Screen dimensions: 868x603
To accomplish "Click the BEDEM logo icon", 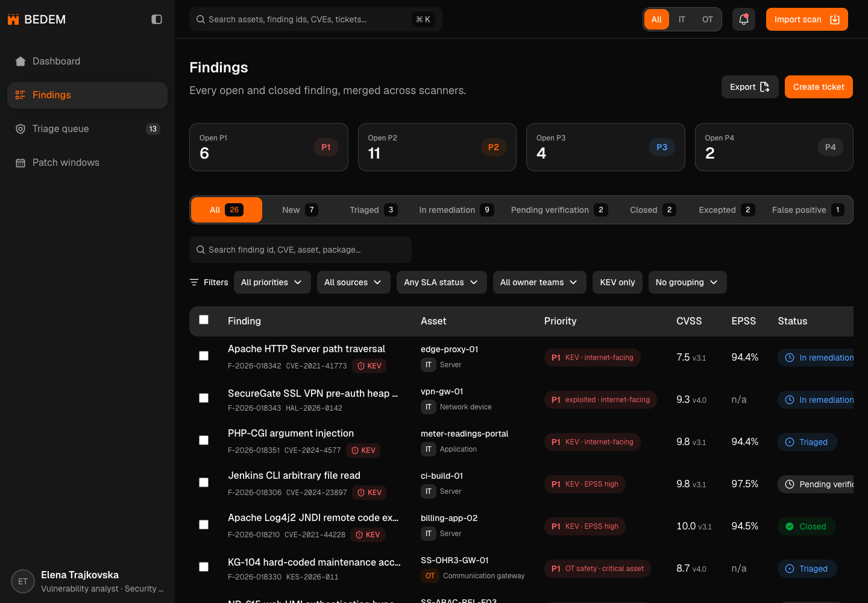I will click(13, 19).
